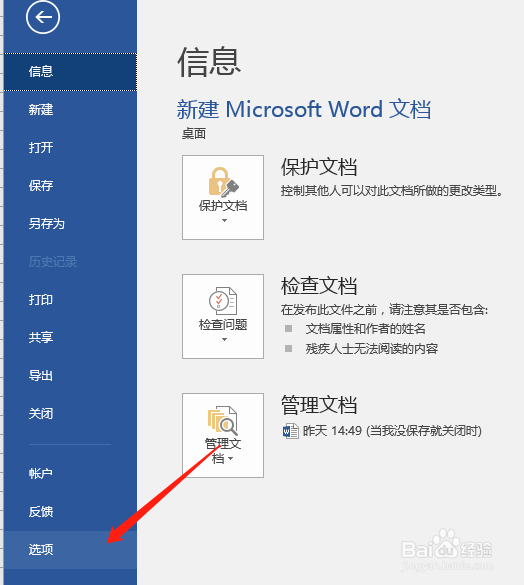Click the 管理文档 button label
Screen dimensions: 524x585
click(x=223, y=451)
